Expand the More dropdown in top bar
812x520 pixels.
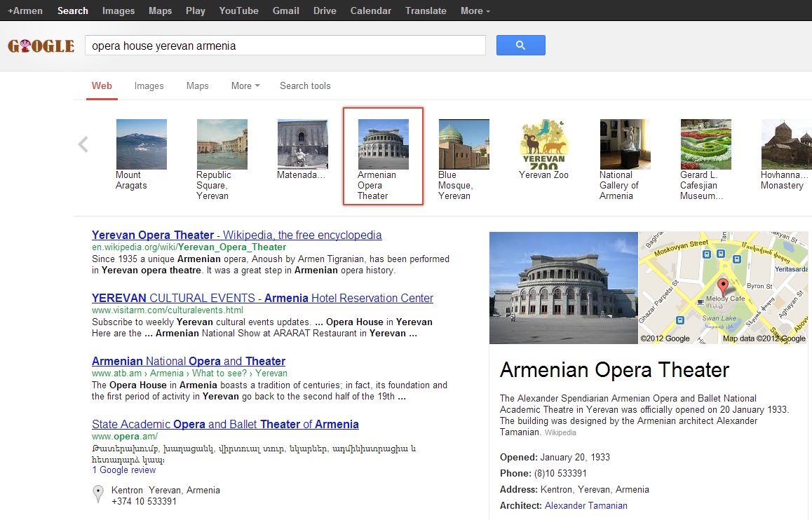[475, 11]
